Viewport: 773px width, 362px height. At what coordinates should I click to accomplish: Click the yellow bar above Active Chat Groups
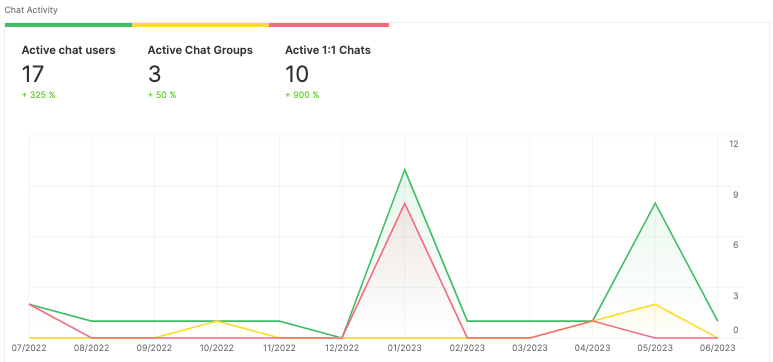(x=201, y=25)
